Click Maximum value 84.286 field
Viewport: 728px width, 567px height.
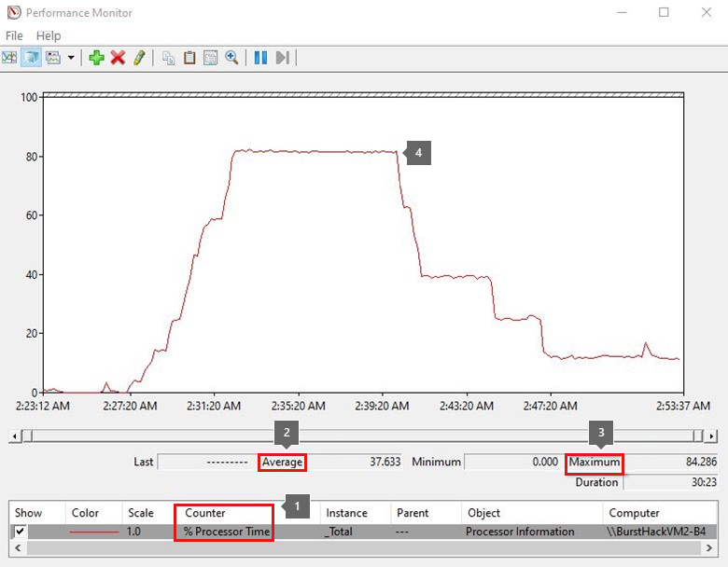(x=670, y=462)
